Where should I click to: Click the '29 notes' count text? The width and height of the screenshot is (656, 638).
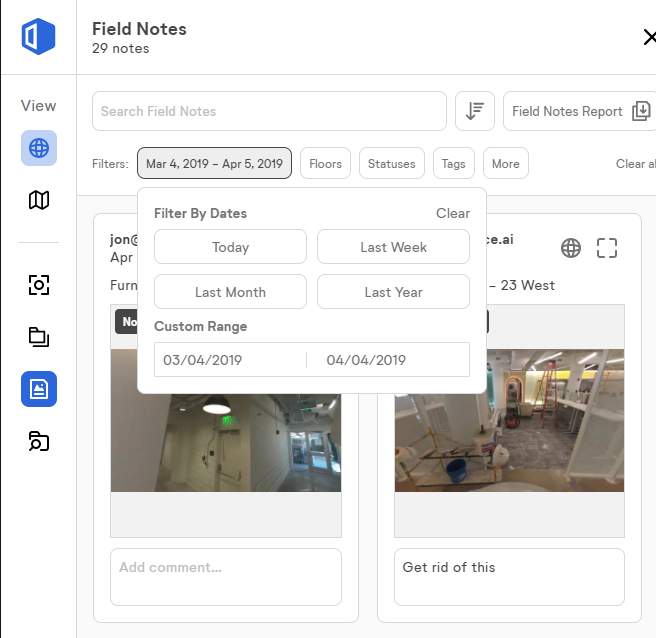120,49
